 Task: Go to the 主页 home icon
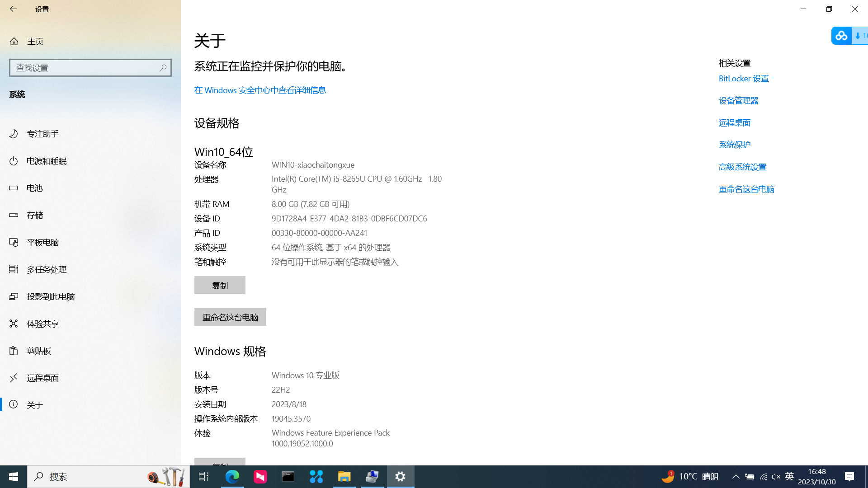click(x=14, y=41)
